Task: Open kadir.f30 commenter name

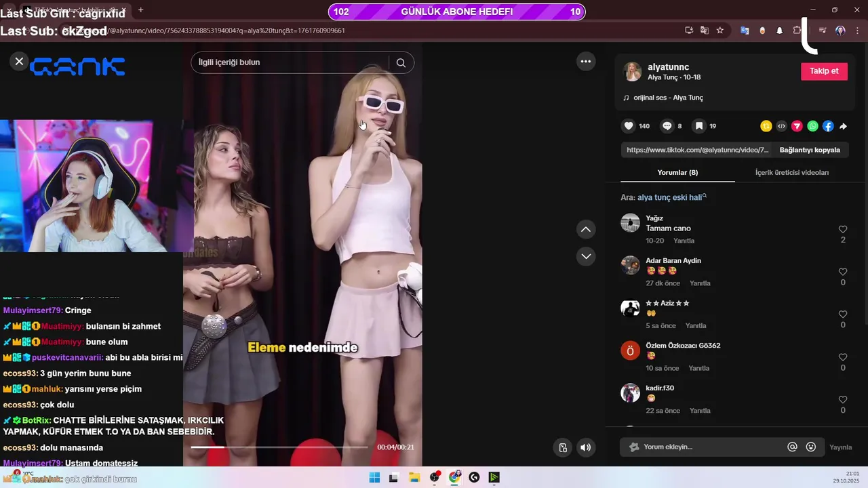Action: point(660,388)
